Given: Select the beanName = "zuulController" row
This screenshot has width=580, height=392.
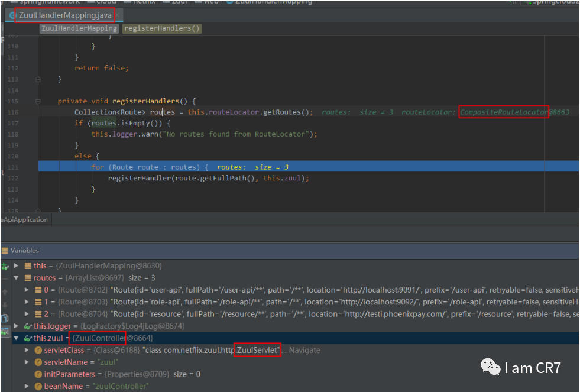Looking at the screenshot, I should 295,387.
